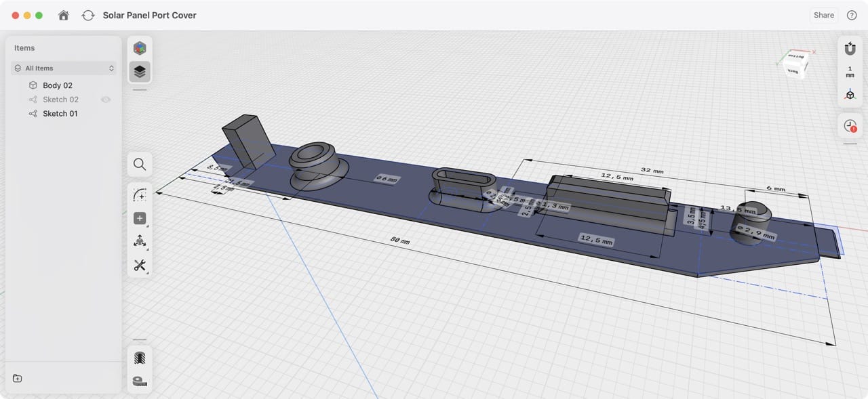Viewport: 868px width, 399px height.
Task: Go to the Home screen icon
Action: (x=64, y=15)
